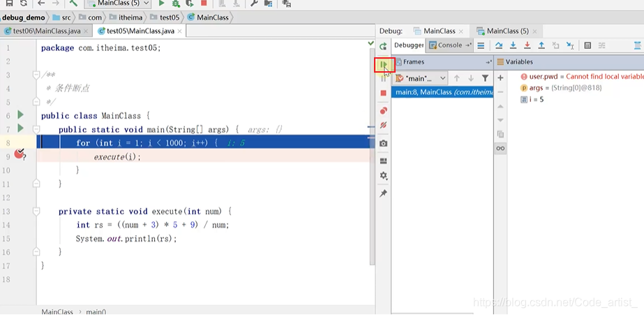The image size is (644, 315).
Task: Click the MainClass breadcrumb
Action: 208,17
